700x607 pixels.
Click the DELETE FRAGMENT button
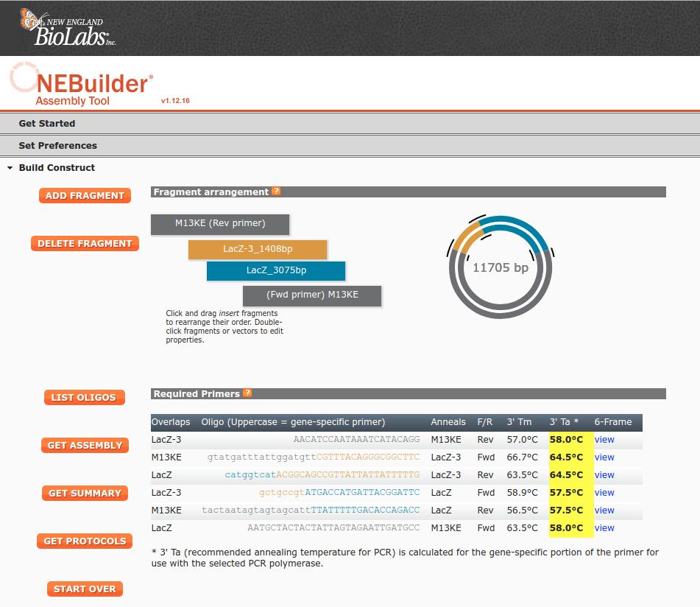85,243
